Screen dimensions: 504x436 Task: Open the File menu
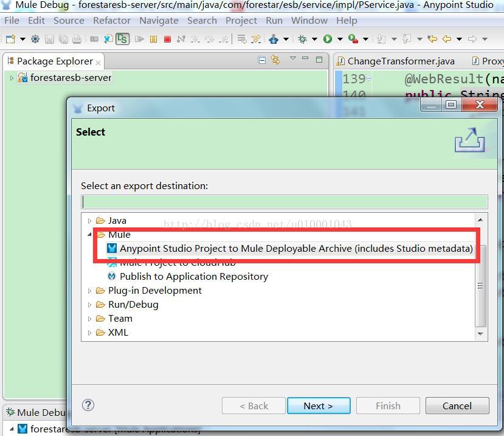pos(12,21)
